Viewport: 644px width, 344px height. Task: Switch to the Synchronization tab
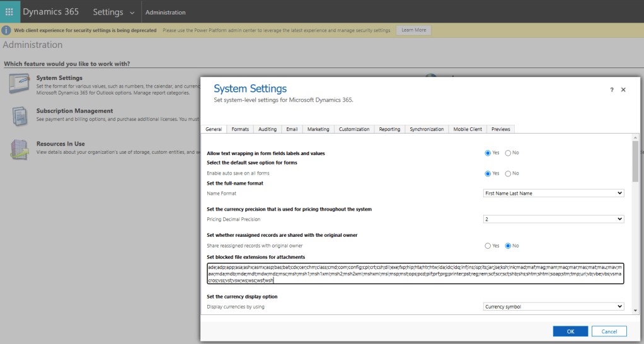(427, 129)
